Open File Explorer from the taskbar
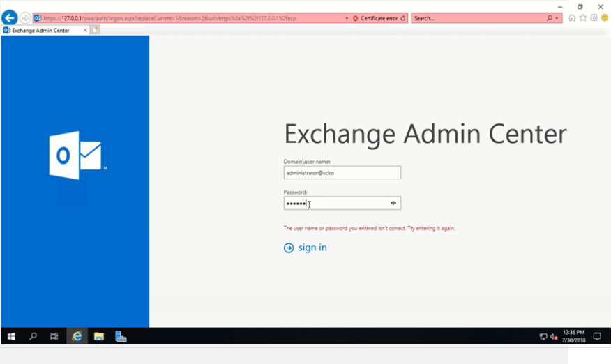Viewport: 611px width, 364px height. 99,336
